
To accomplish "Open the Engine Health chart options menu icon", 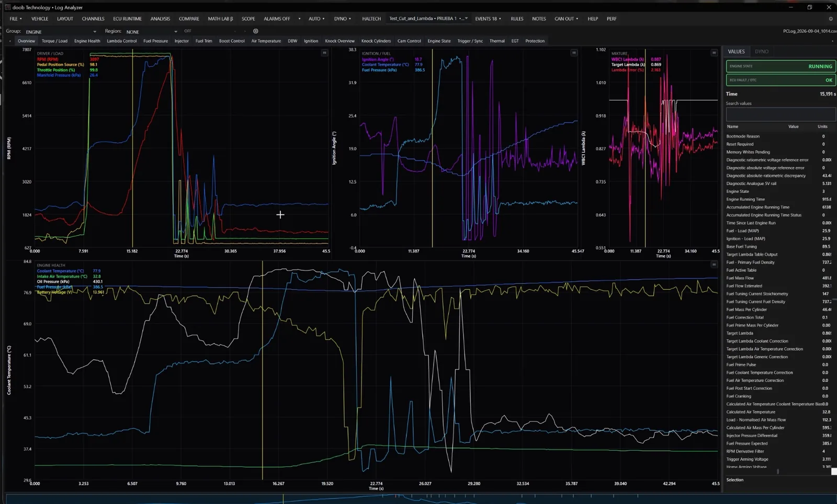I will 714,265.
